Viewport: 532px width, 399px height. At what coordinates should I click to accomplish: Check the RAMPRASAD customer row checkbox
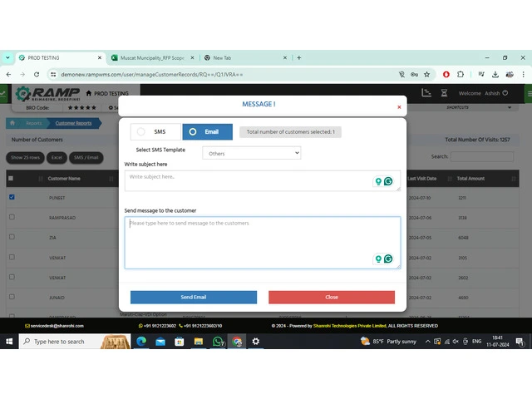(11, 216)
